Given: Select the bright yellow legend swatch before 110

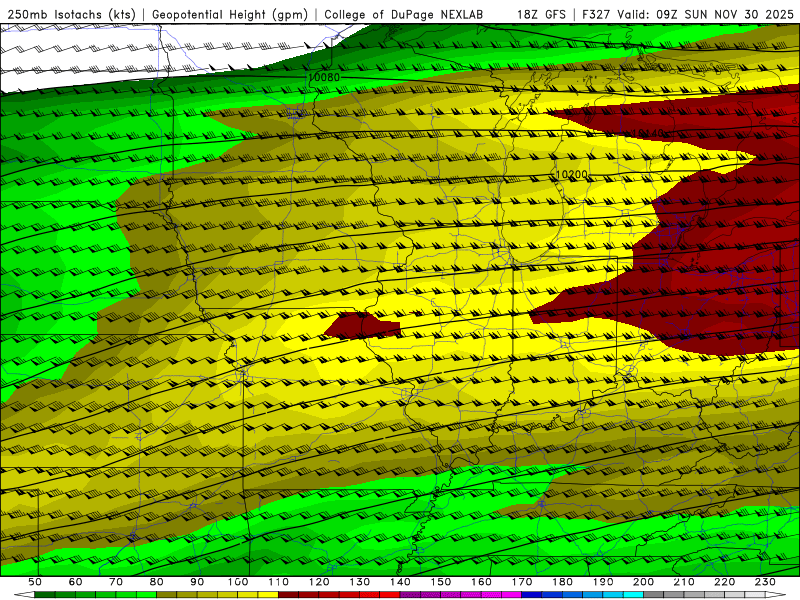Looking at the screenshot, I should (268, 595).
